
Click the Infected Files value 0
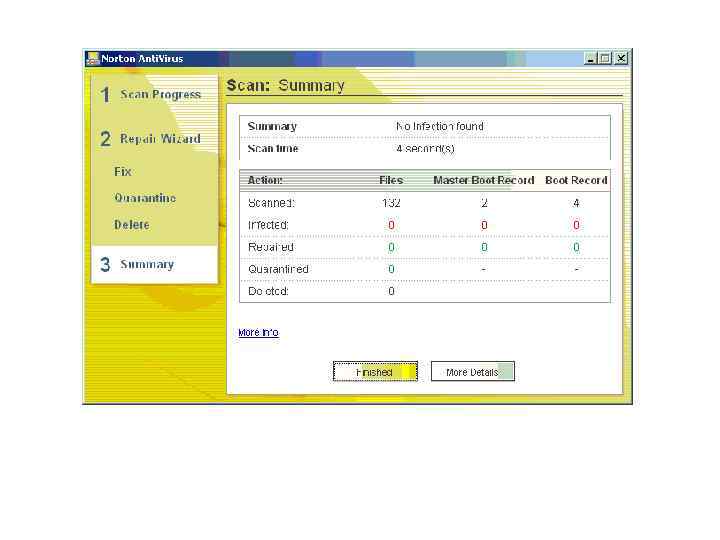pyautogui.click(x=391, y=225)
